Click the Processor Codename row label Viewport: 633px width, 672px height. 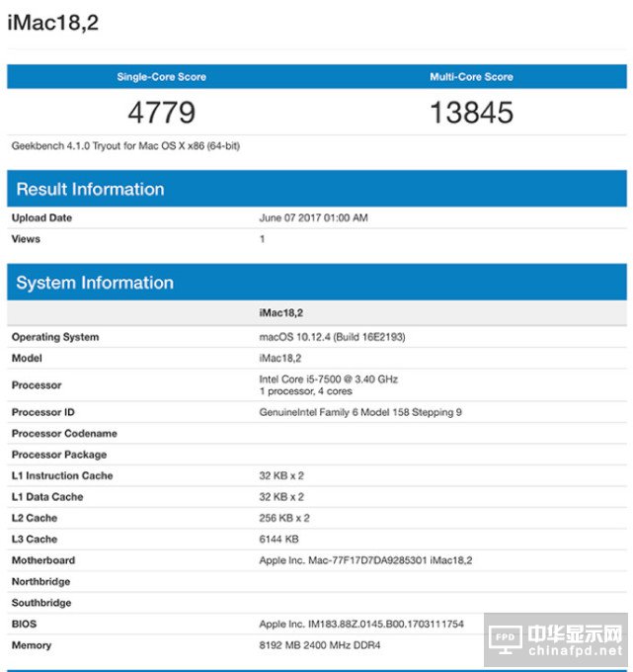click(x=64, y=434)
